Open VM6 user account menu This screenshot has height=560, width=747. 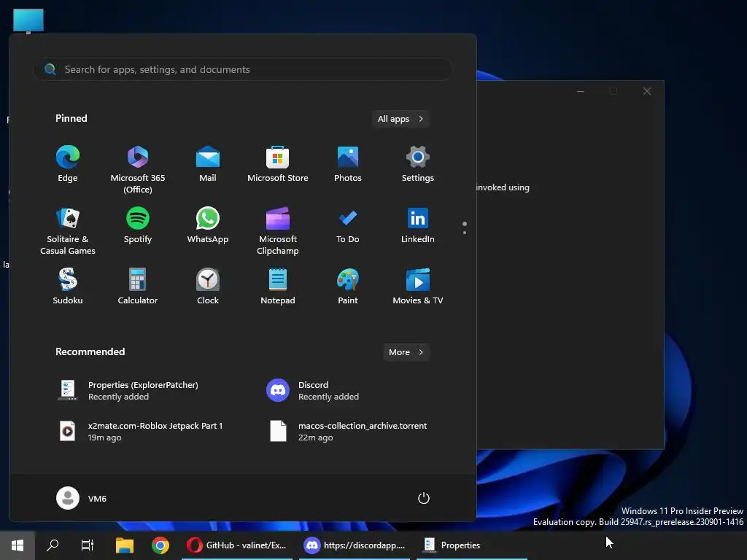(x=82, y=498)
